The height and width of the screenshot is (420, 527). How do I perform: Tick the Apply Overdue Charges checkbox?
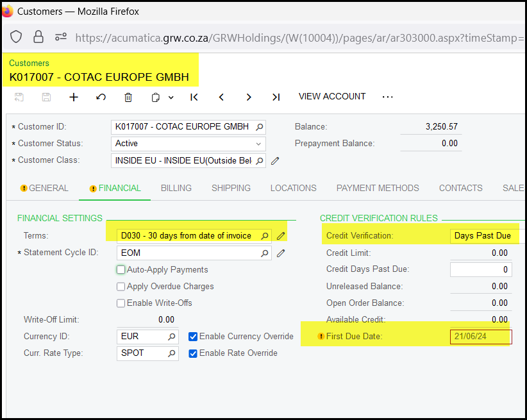pyautogui.click(x=121, y=287)
